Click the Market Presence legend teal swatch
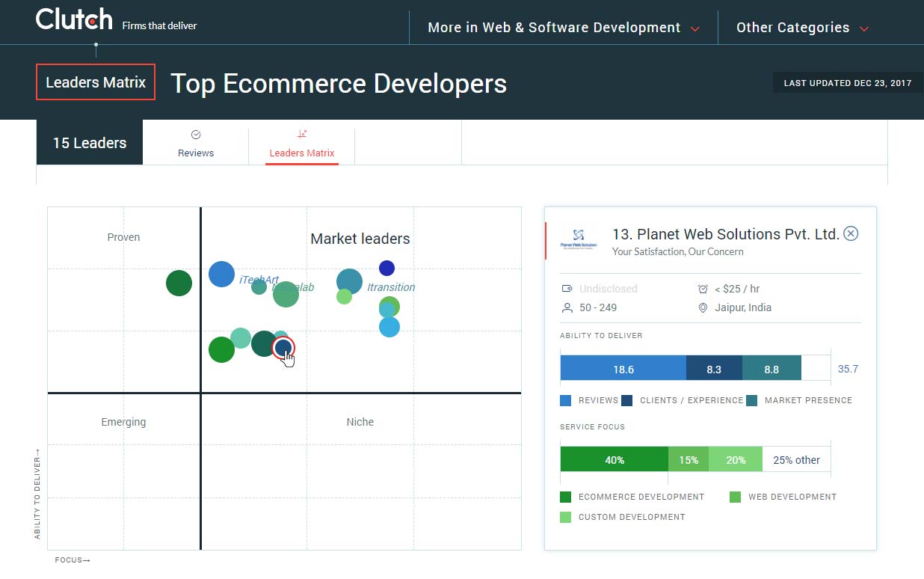The width and height of the screenshot is (924, 579). click(751, 400)
